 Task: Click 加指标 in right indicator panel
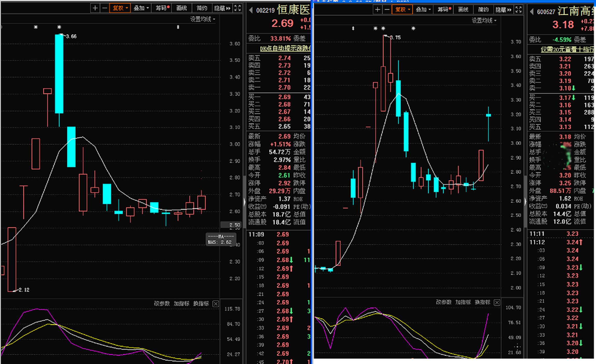[x=463, y=302]
